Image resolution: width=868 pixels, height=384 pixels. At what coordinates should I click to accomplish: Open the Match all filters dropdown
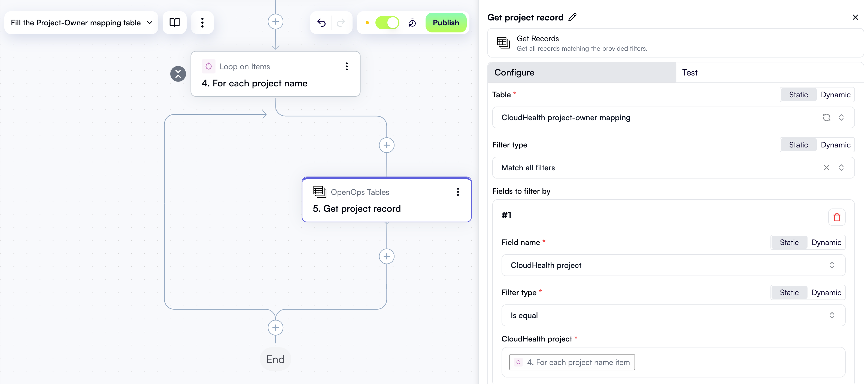(841, 168)
